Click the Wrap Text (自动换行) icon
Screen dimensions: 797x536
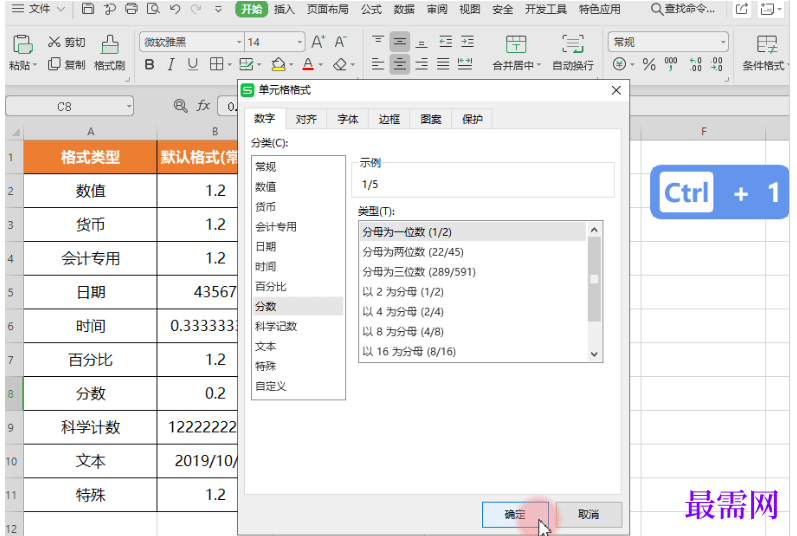(572, 44)
